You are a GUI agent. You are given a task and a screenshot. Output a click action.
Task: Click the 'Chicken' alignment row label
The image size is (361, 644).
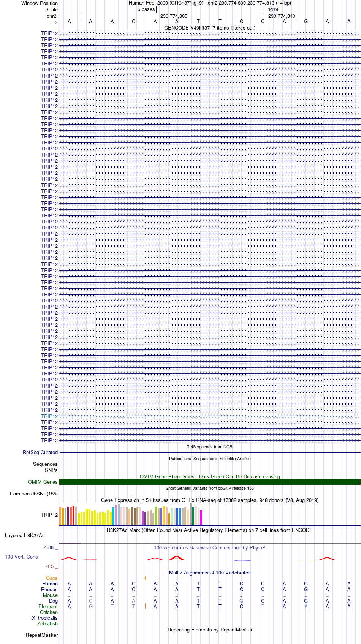click(x=49, y=612)
